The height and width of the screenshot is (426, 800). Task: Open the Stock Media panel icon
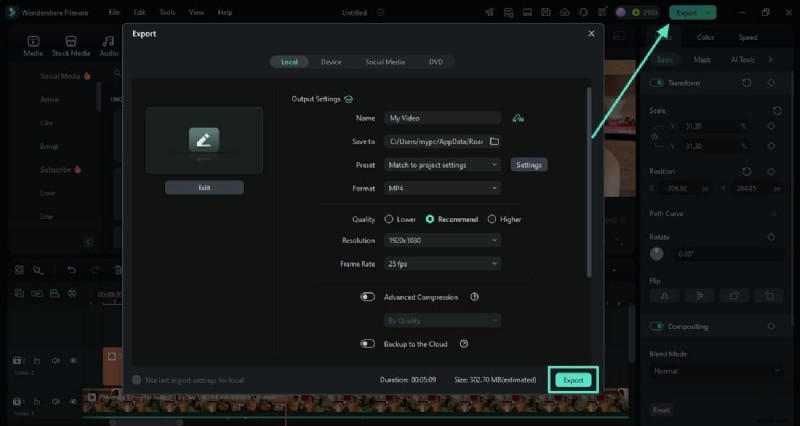click(71, 46)
